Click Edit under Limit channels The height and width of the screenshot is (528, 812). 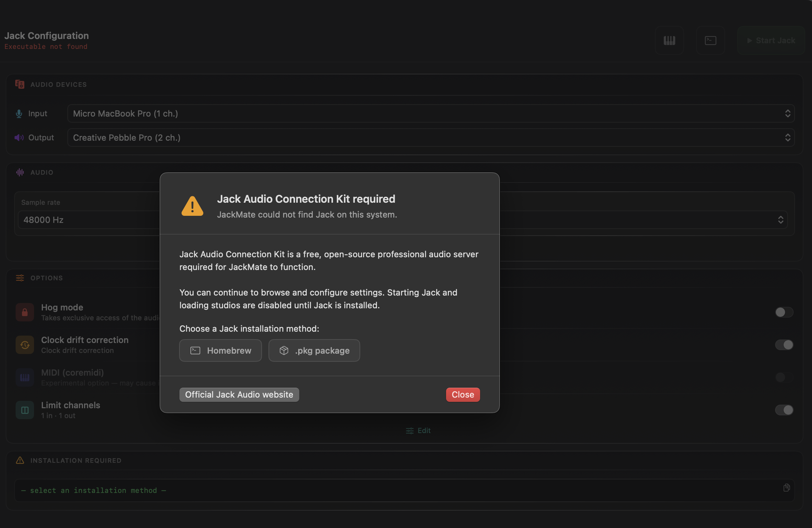tap(418, 431)
